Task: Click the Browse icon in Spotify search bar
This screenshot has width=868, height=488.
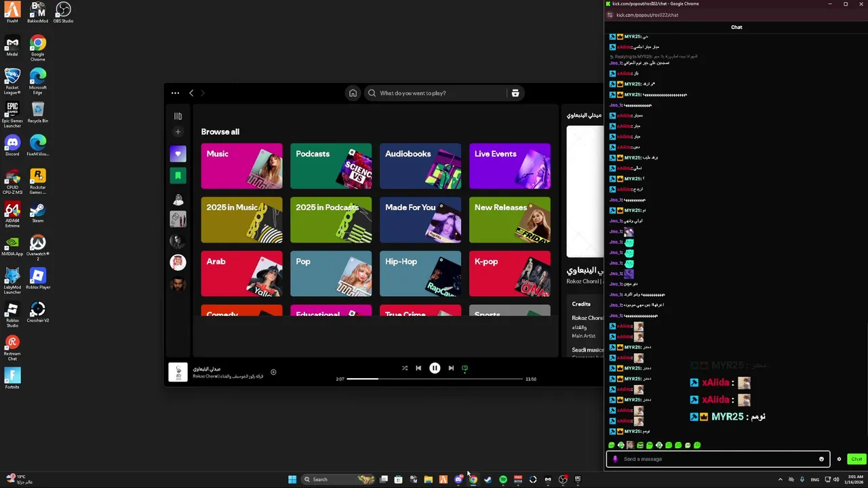Action: (515, 93)
